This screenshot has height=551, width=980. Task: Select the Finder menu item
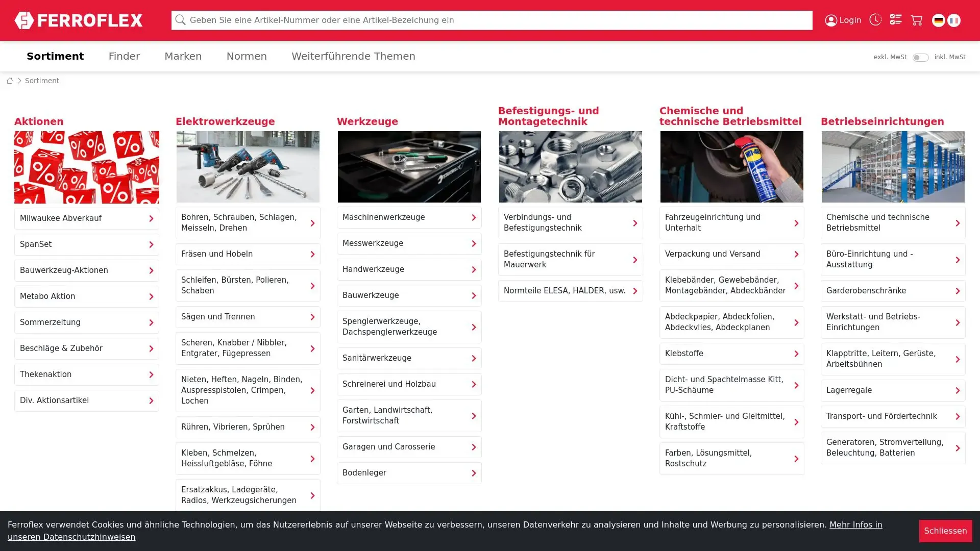(x=124, y=56)
